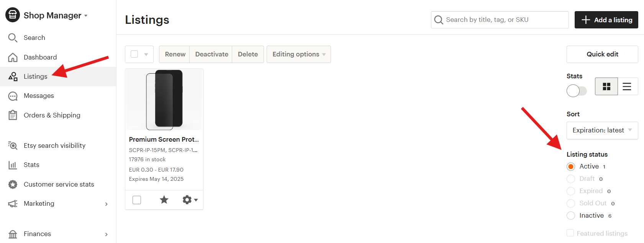Click the Stats bar chart icon in sidebar
Viewport: 644px width, 243px height.
13,165
